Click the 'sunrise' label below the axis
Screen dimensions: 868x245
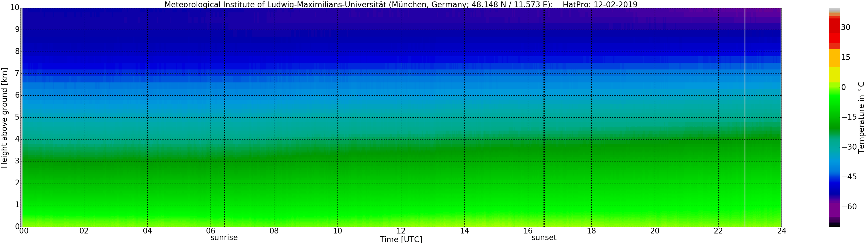(x=224, y=238)
